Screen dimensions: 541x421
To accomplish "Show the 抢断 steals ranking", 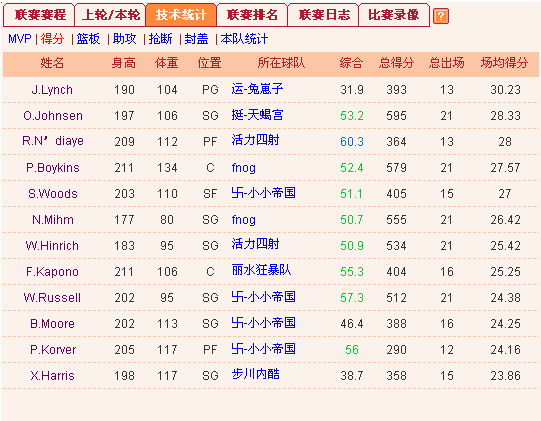I will coord(160,39).
